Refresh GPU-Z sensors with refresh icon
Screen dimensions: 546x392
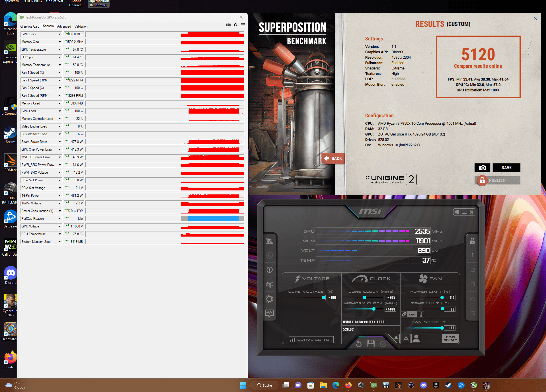coord(235,25)
